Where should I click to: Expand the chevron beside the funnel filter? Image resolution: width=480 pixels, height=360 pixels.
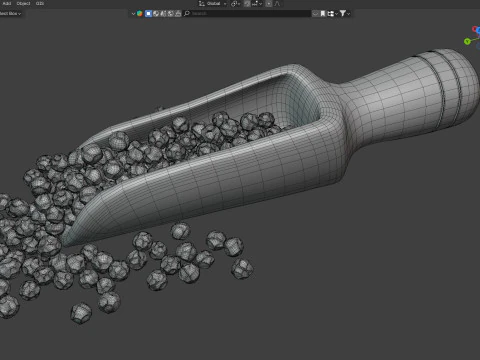(348, 14)
